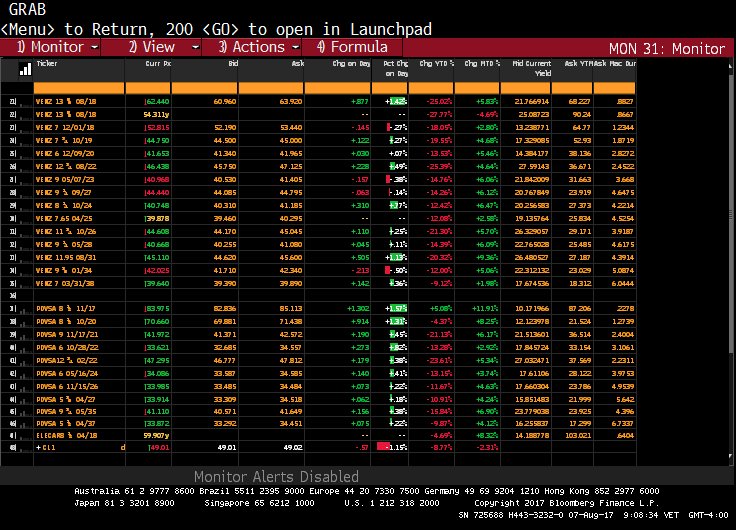This screenshot has height=530, width=736.
Task: Click the -1.15% percent change cell for CL1
Action: (392, 447)
